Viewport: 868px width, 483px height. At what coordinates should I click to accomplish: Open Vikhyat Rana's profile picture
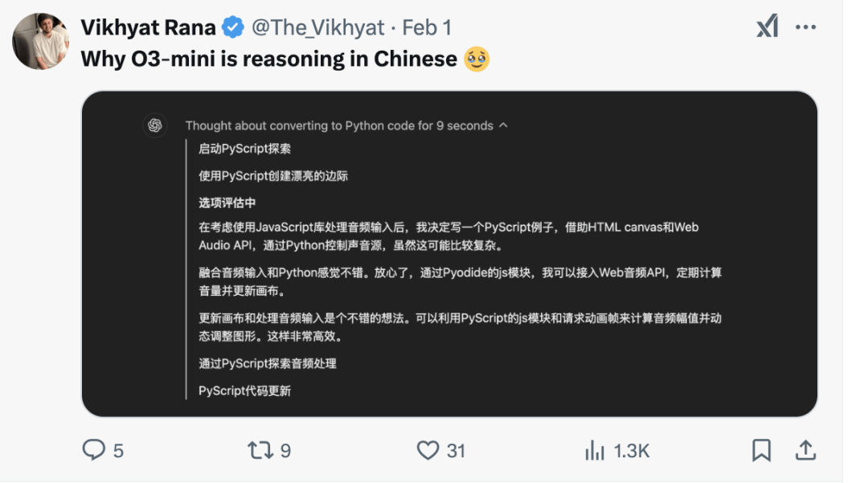click(x=40, y=42)
